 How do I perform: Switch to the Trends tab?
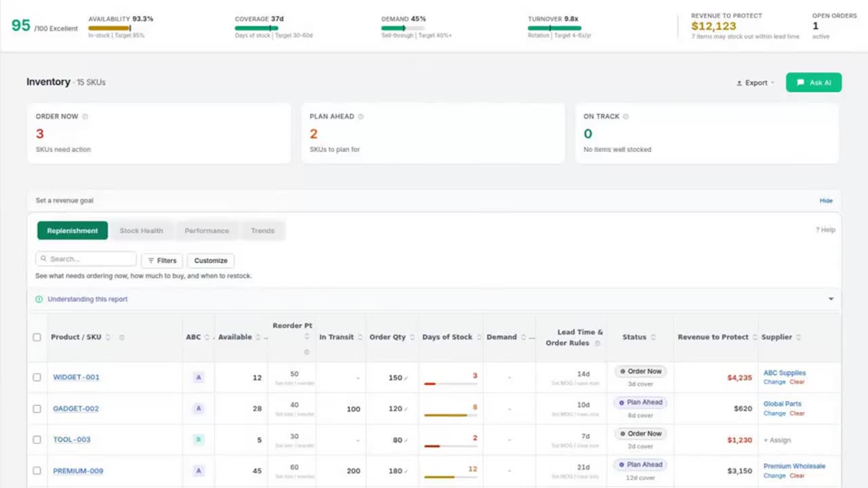pos(262,230)
